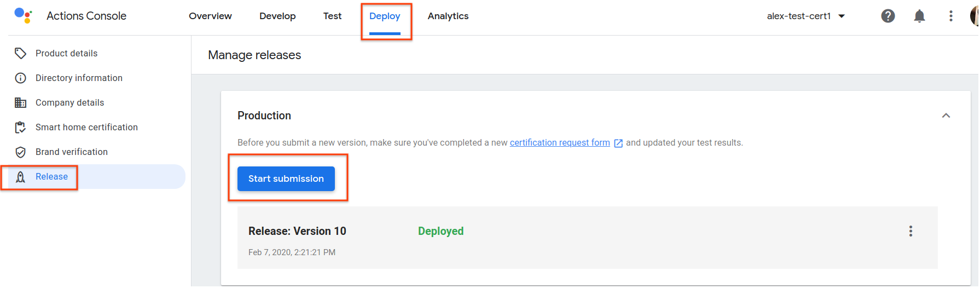Click the Company details building icon
This screenshot has height=288, width=980.
tap(21, 102)
